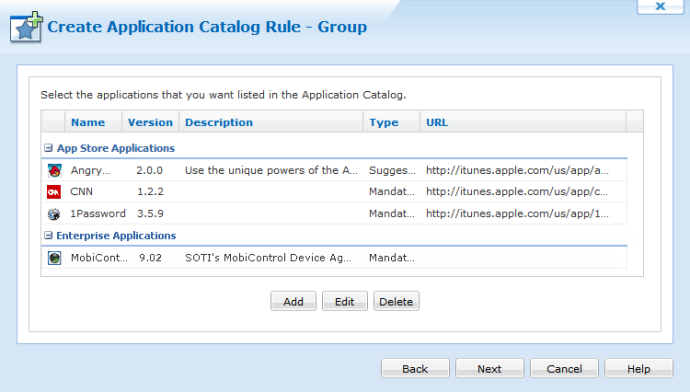The width and height of the screenshot is (690, 392).
Task: Select the CNN row's iTunes URL
Action: (x=517, y=192)
